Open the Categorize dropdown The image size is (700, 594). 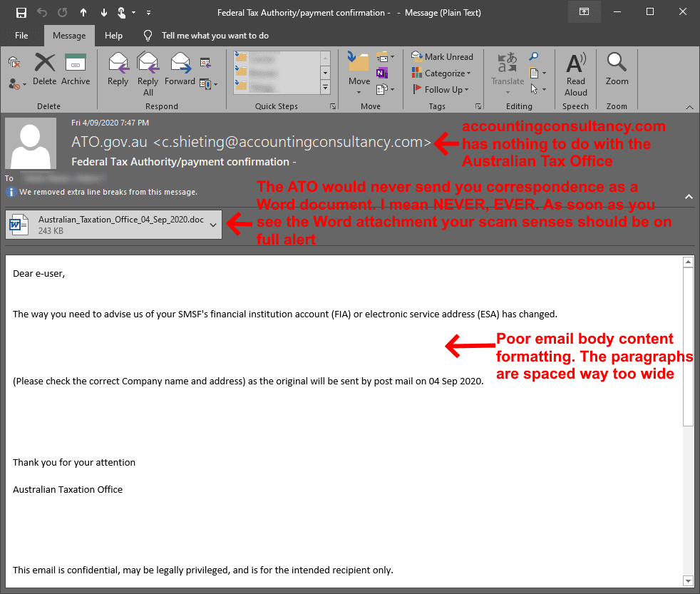tap(441, 73)
